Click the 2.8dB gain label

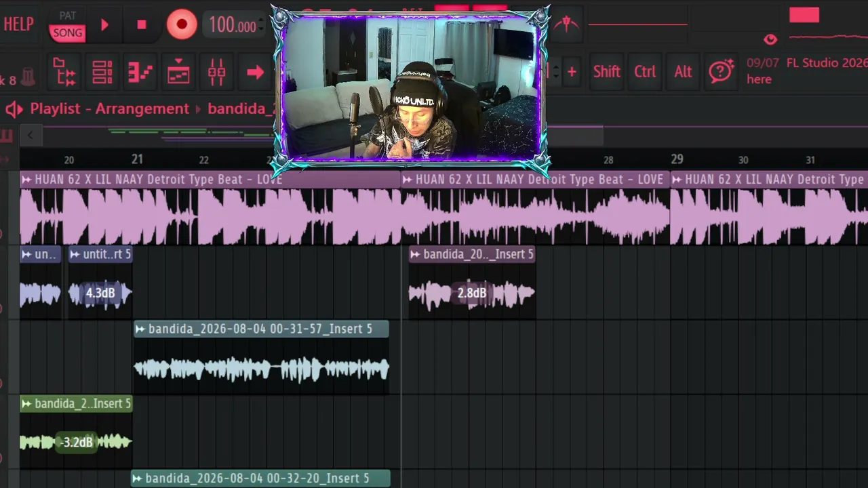coord(471,293)
